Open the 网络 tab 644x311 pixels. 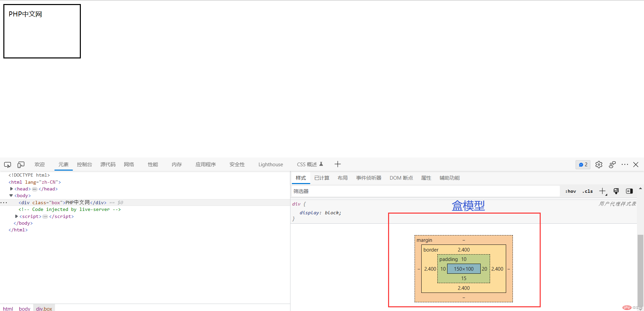(129, 165)
